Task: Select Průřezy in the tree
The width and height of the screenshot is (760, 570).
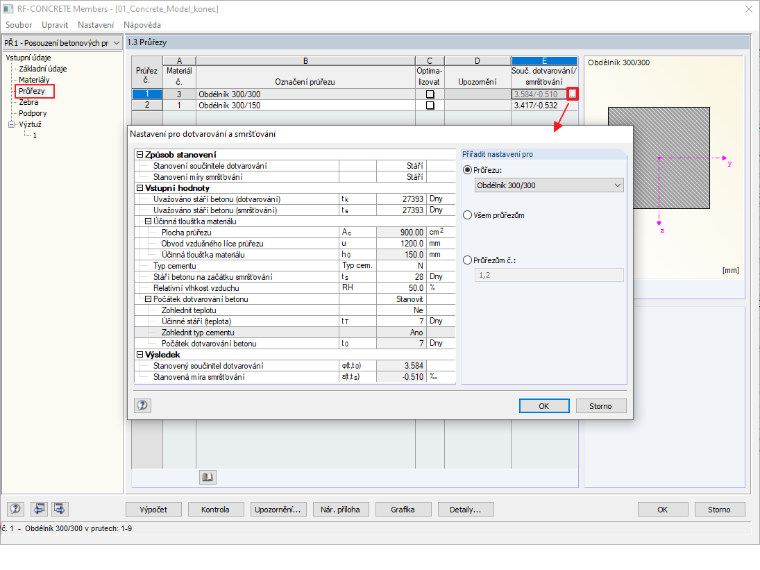Action: [32, 91]
